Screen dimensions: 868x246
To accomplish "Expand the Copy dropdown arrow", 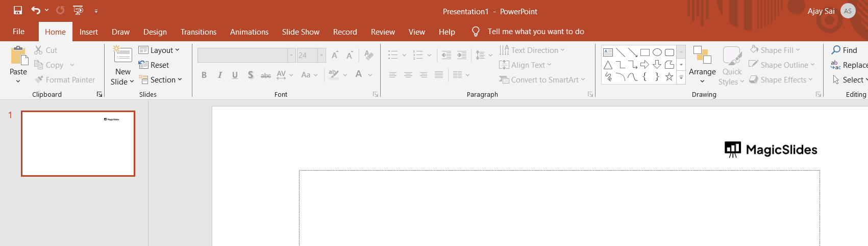I will click(72, 65).
